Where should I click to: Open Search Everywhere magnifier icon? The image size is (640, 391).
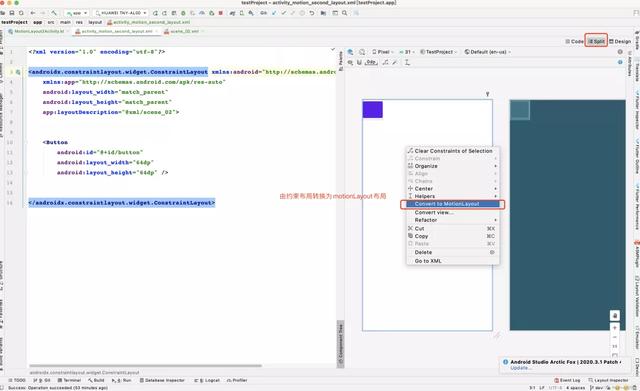[344, 13]
